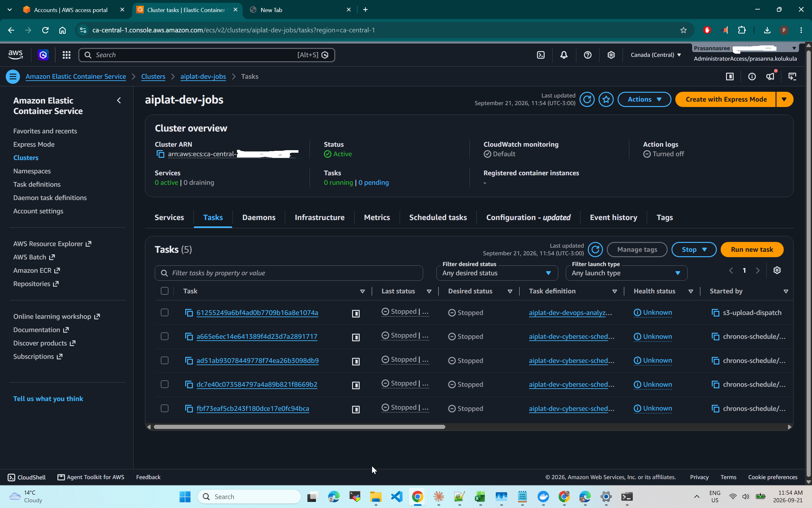Viewport: 812px width, 508px height.
Task: Expand the Create with Express Mode arrow
Action: pyautogui.click(x=784, y=99)
